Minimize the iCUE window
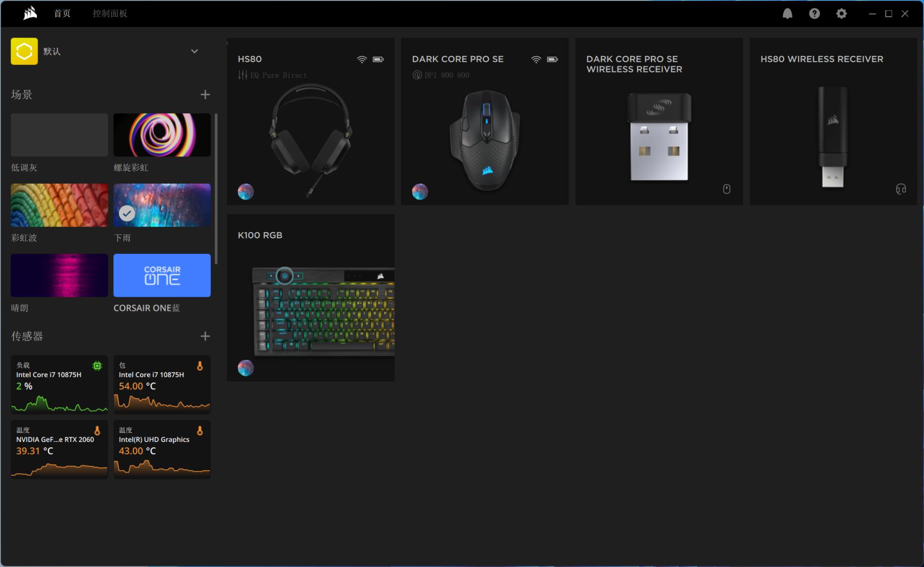 [872, 13]
